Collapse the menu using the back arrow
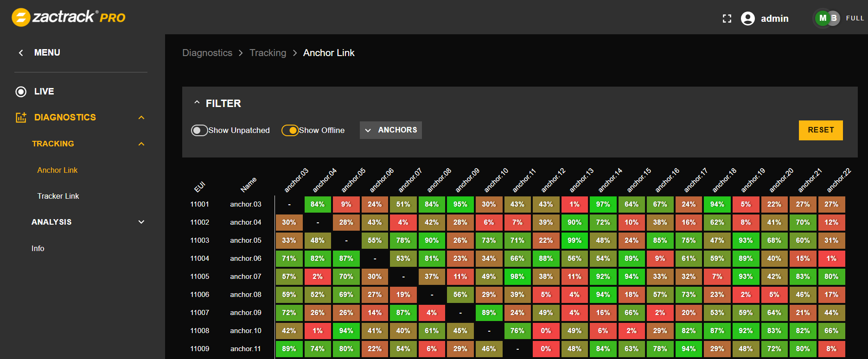 tap(21, 53)
